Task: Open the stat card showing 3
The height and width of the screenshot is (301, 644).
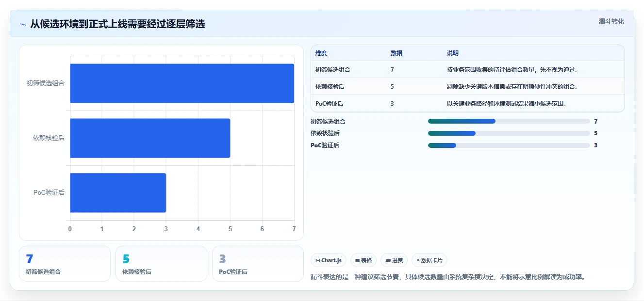Action: pos(258,264)
